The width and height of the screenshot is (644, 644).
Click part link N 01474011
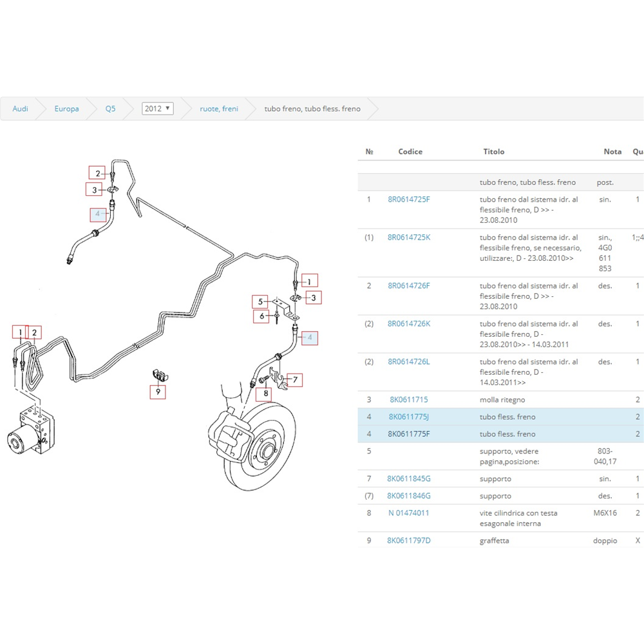(408, 513)
